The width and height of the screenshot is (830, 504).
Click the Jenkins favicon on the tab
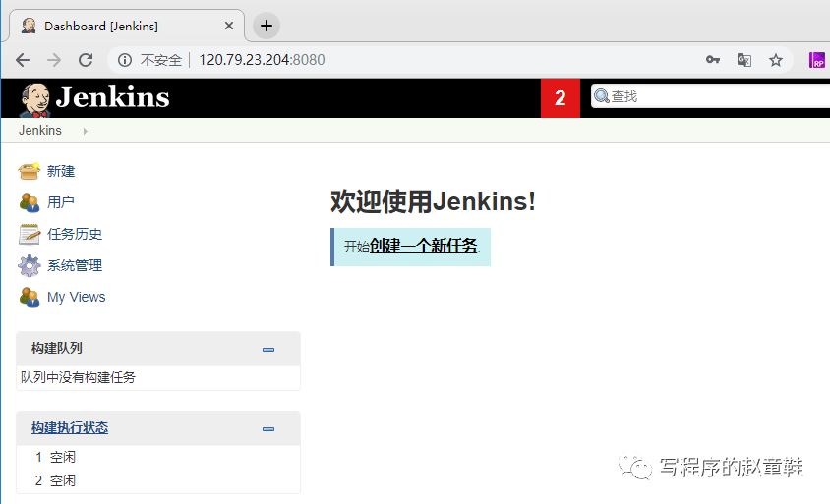[x=29, y=26]
